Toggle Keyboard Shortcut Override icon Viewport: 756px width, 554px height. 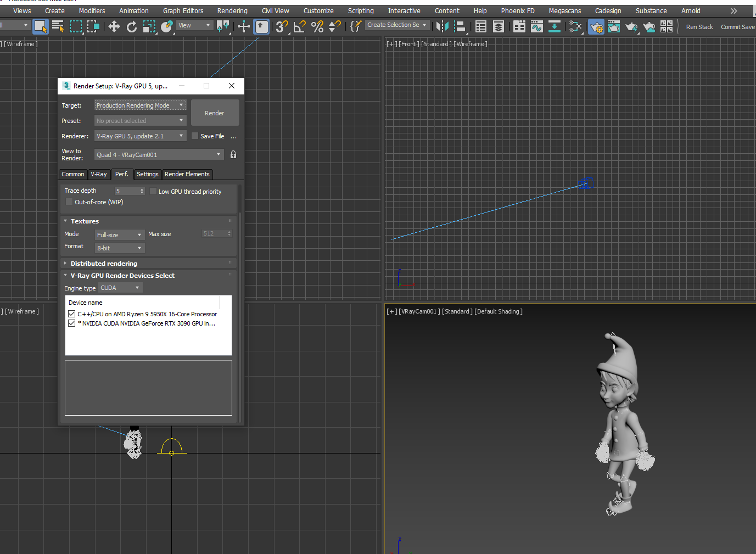262,26
